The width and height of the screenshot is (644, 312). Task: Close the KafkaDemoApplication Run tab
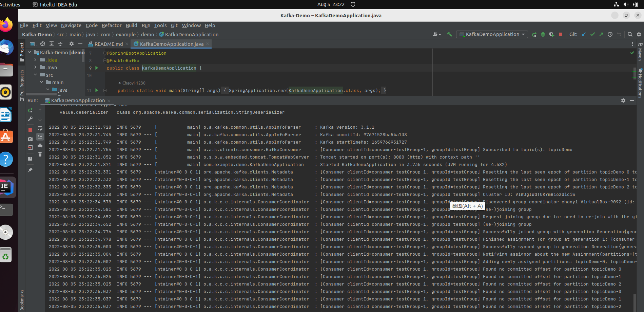[109, 100]
